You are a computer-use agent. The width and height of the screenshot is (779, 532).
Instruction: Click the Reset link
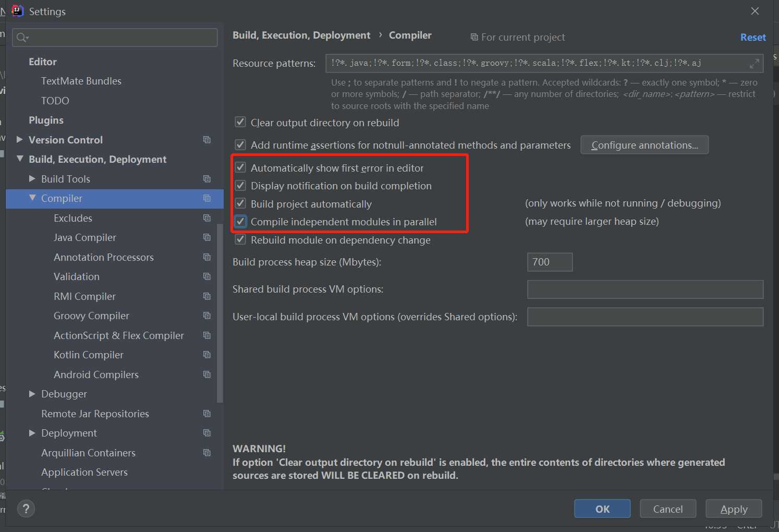click(x=752, y=38)
